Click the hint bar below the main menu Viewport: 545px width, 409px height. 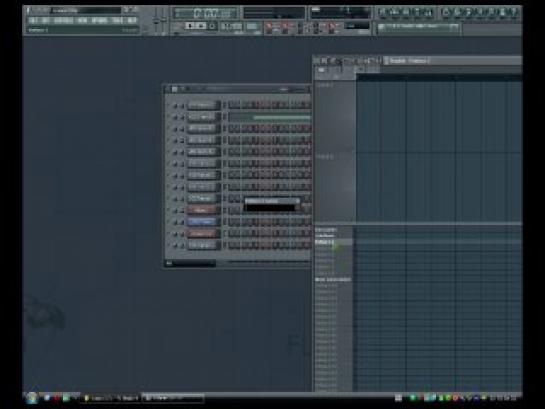click(83, 30)
